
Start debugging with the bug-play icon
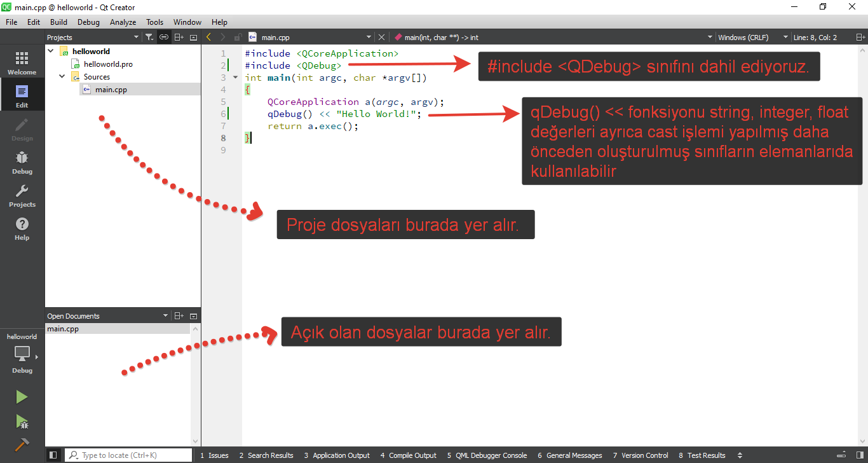(22, 421)
